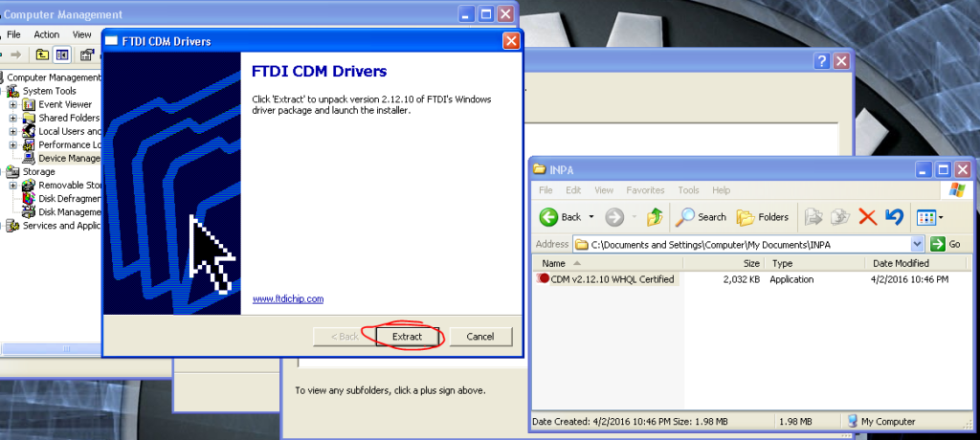Click the Extract button in FTDI dialog
This screenshot has width=980, height=440.
[x=407, y=337]
